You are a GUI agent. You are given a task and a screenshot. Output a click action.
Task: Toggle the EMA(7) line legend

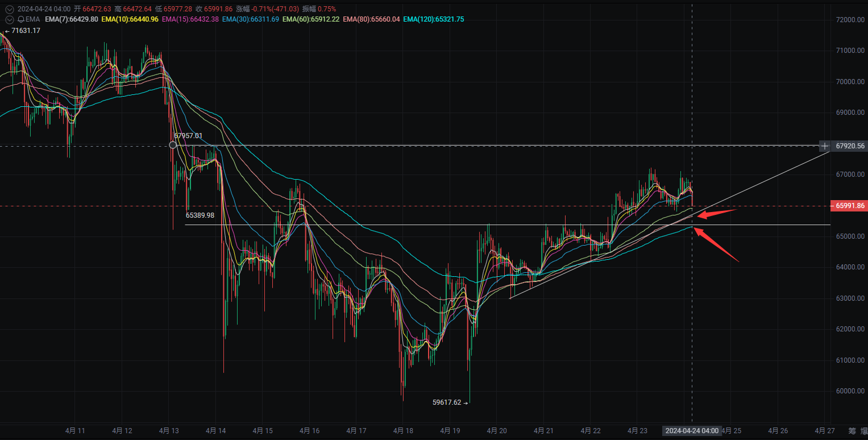pyautogui.click(x=72, y=19)
